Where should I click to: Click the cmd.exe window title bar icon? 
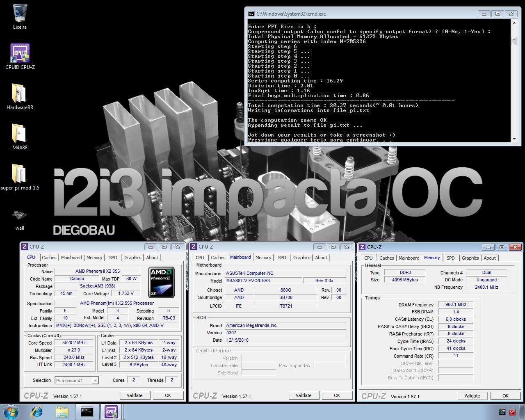click(251, 14)
